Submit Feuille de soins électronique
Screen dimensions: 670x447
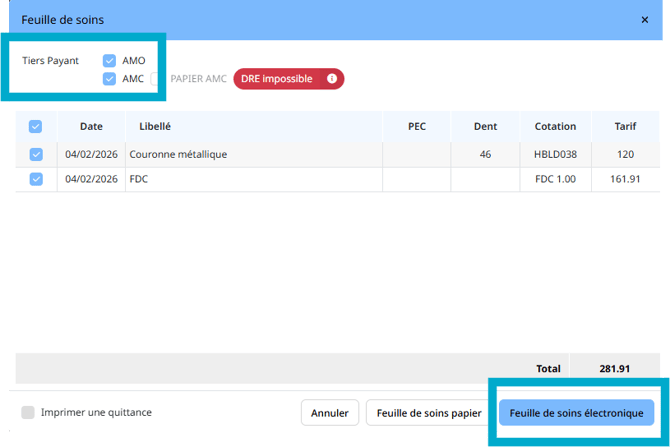576,412
